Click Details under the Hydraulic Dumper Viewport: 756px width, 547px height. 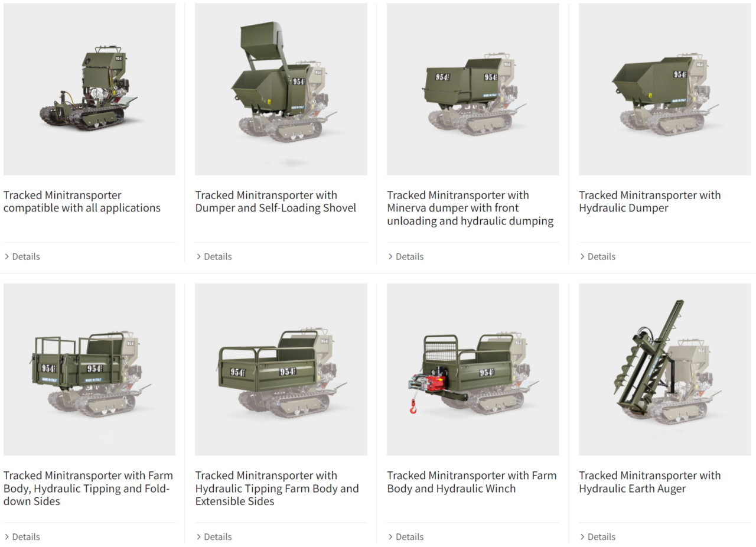[x=598, y=256]
